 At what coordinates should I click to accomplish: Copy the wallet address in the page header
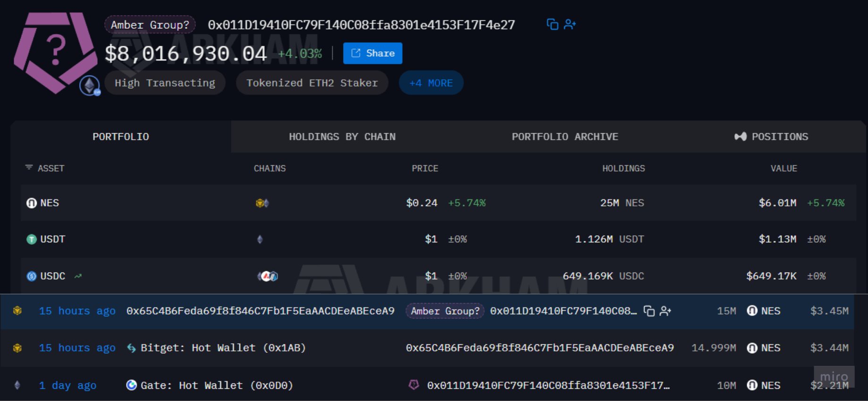coord(552,24)
